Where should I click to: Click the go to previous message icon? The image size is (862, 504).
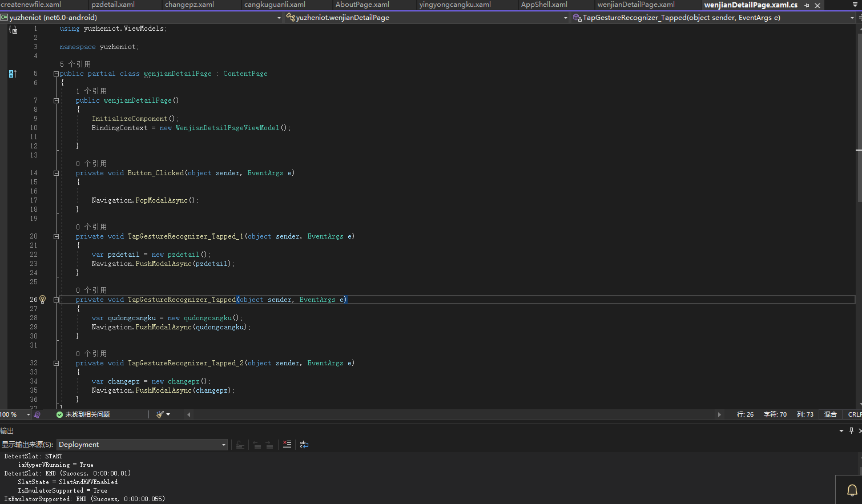point(257,445)
